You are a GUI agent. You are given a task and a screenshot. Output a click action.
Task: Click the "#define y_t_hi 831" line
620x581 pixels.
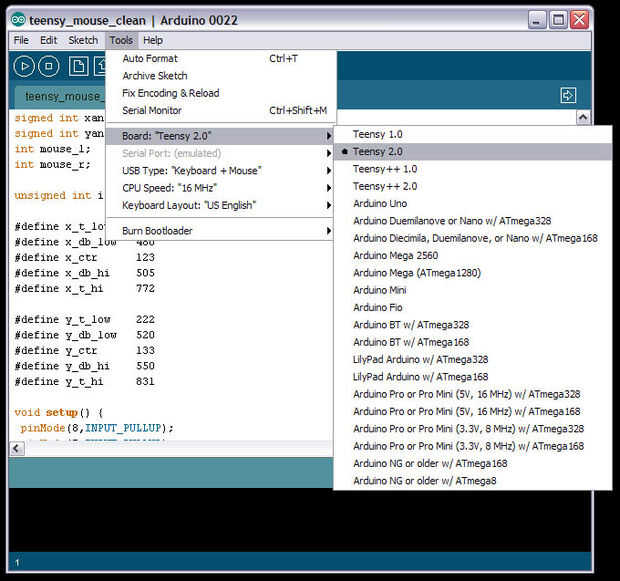(x=85, y=382)
